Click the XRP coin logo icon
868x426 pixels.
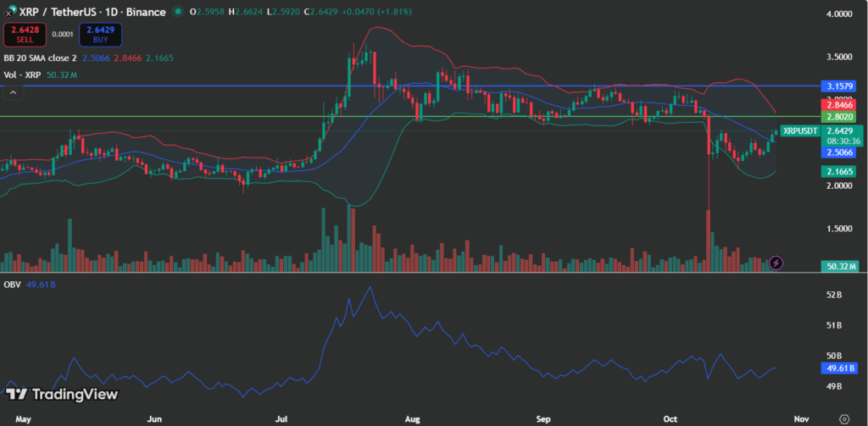point(9,12)
